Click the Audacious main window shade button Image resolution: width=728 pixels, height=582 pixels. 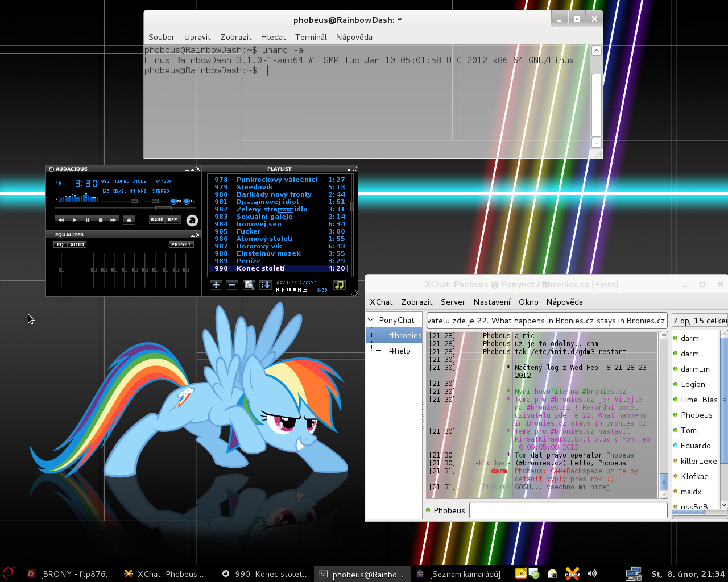pos(192,169)
